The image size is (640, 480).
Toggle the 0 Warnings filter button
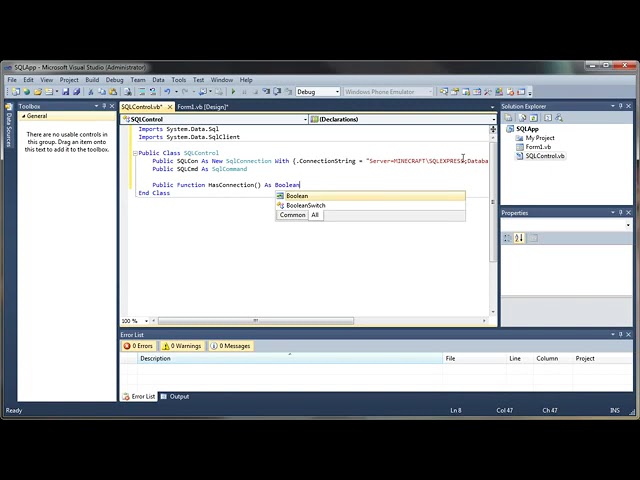pos(182,346)
